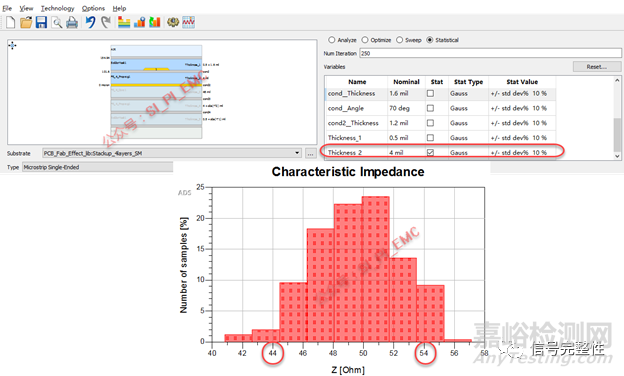Screen dimensions: 624x376
Task: Enable Stat checkbox for cond_Angle
Action: pos(430,108)
